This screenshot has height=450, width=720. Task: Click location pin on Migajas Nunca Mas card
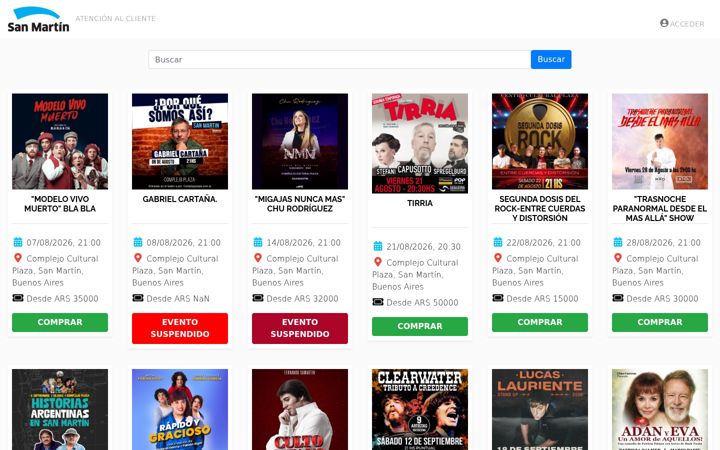click(258, 258)
